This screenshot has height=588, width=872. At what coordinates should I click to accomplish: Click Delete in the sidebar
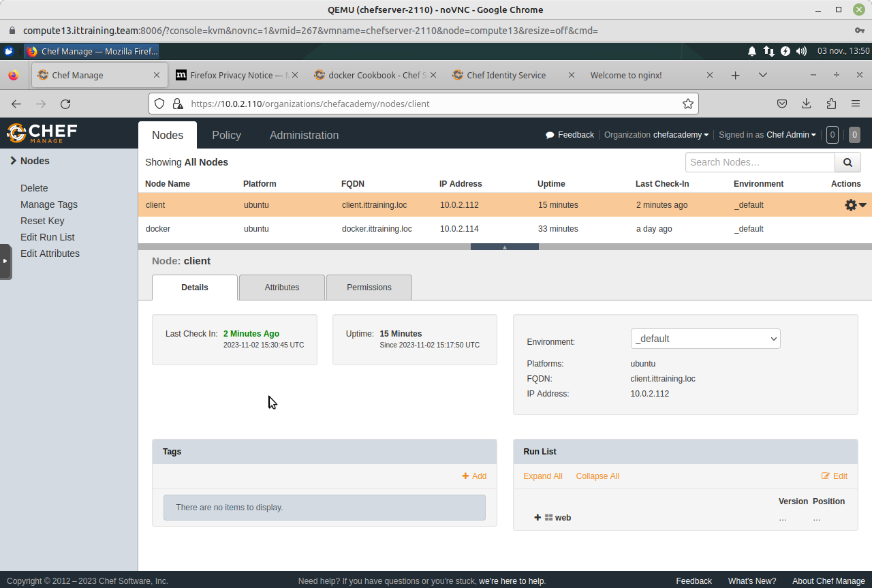34,188
